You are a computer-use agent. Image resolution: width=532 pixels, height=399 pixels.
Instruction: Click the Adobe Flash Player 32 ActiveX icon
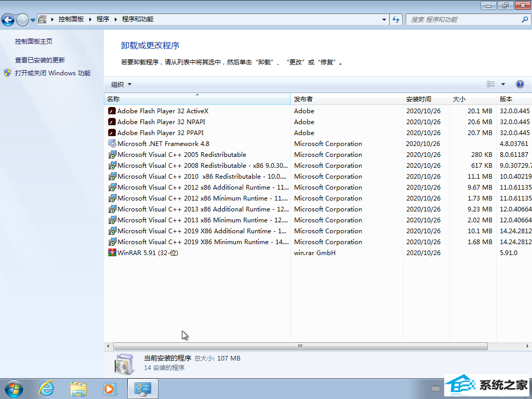click(112, 111)
